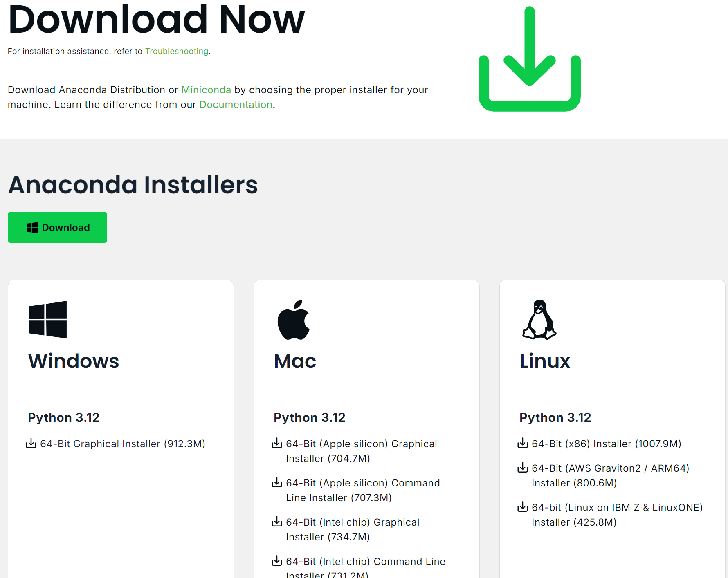728x578 pixels.
Task: Click the 'Windows' card heading
Action: [74, 361]
